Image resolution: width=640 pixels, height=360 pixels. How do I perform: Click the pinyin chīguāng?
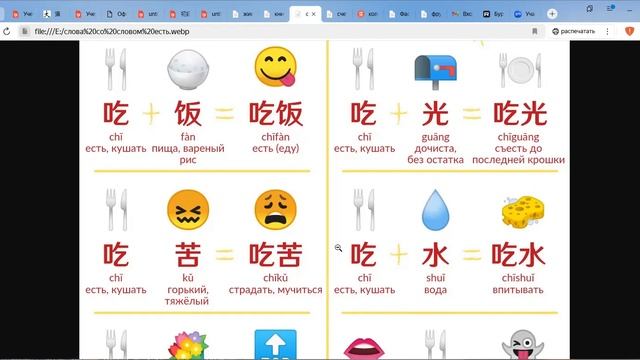[x=518, y=137]
